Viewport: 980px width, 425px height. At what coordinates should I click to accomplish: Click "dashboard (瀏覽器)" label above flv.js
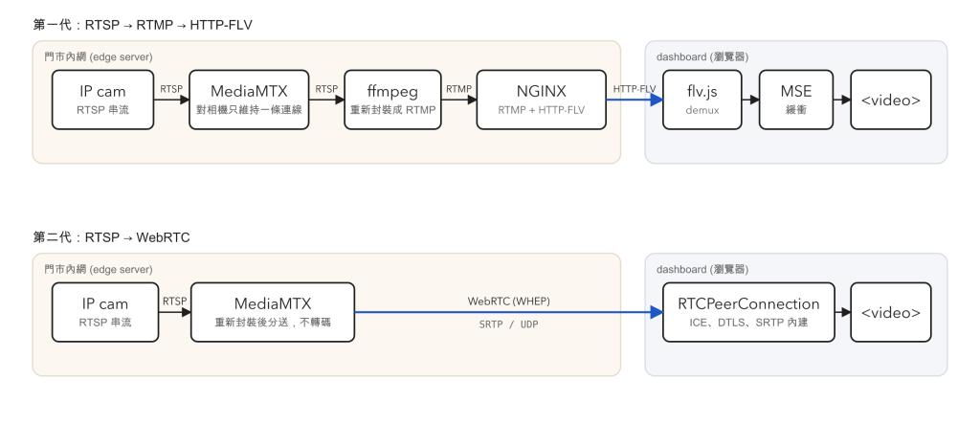[x=702, y=56]
